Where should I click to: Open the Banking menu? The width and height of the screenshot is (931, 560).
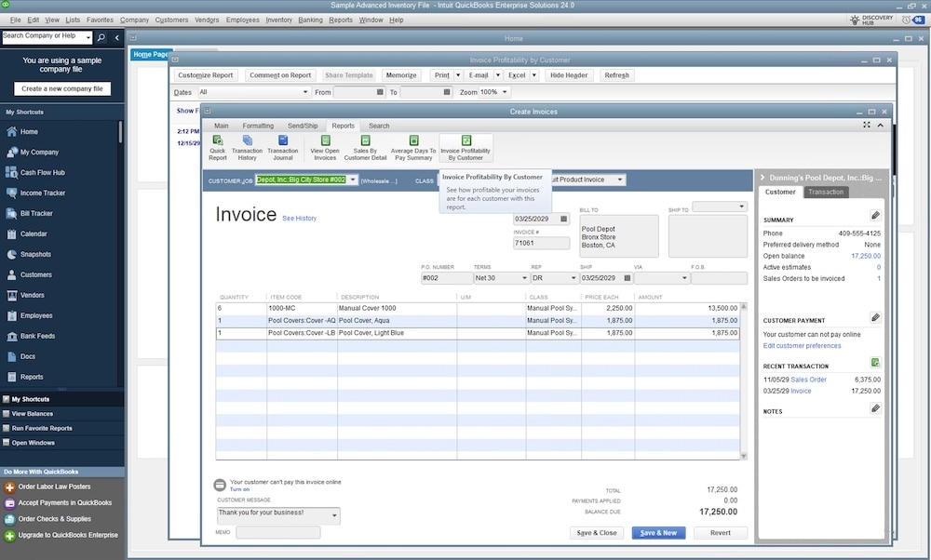click(310, 20)
